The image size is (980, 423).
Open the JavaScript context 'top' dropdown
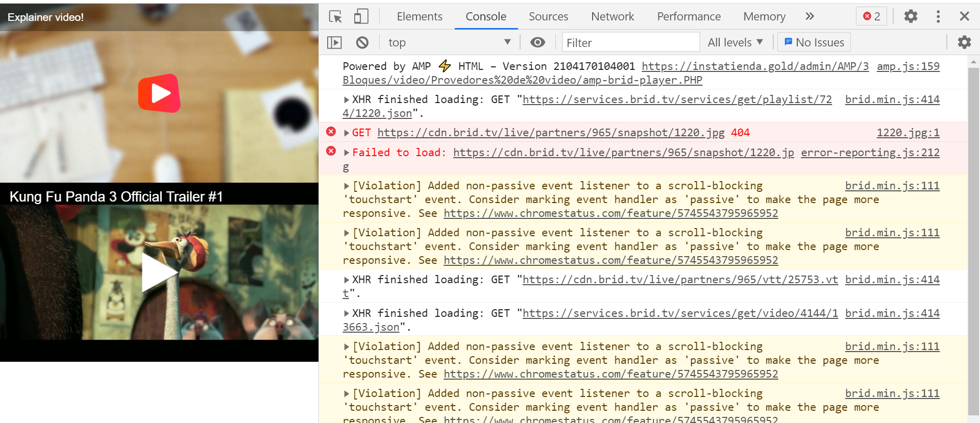tap(449, 42)
